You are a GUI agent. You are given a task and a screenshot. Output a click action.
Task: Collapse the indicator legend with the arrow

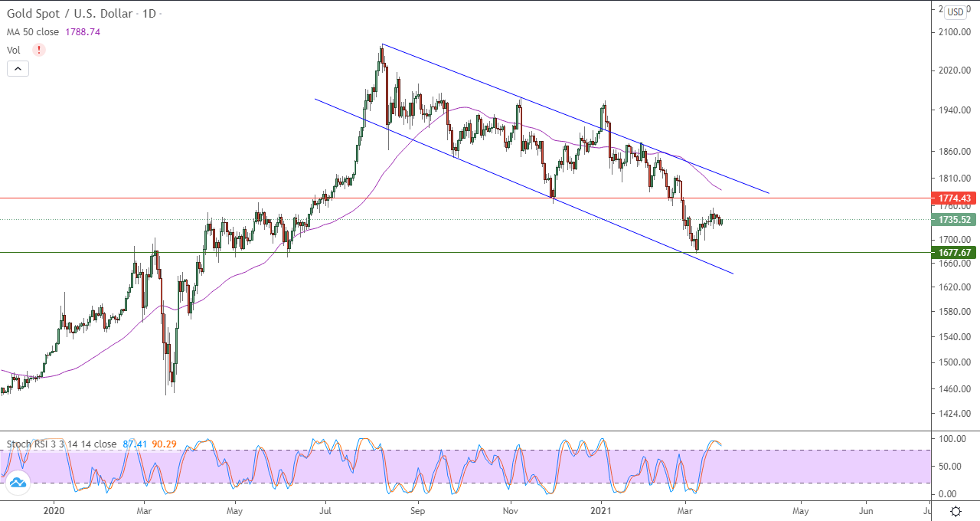coord(18,68)
